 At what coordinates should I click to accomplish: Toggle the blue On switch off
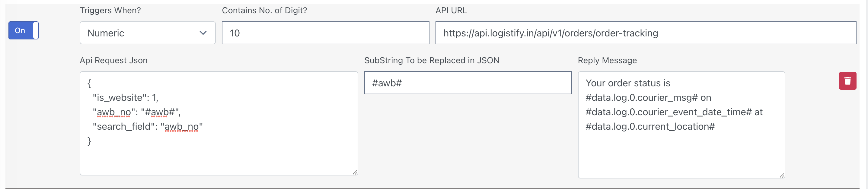23,30
